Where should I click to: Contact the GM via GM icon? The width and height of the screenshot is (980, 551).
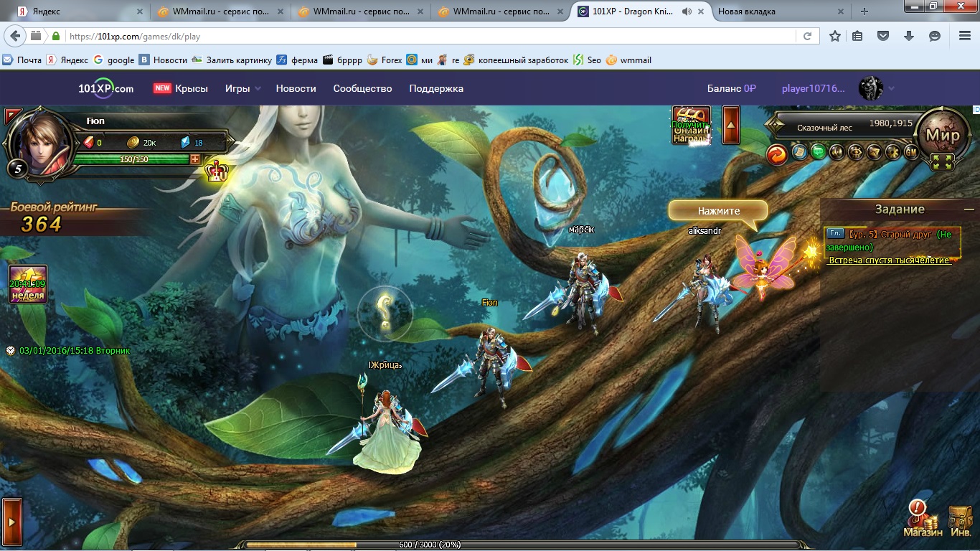coord(911,152)
